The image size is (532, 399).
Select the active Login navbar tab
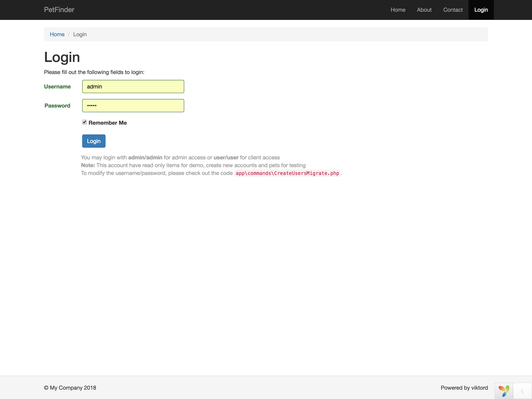pyautogui.click(x=481, y=10)
